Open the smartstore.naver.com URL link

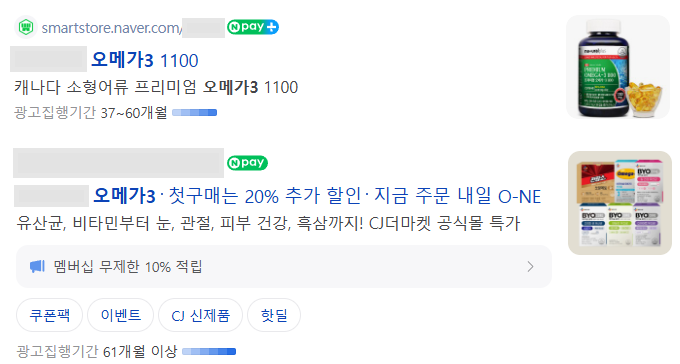point(112,28)
